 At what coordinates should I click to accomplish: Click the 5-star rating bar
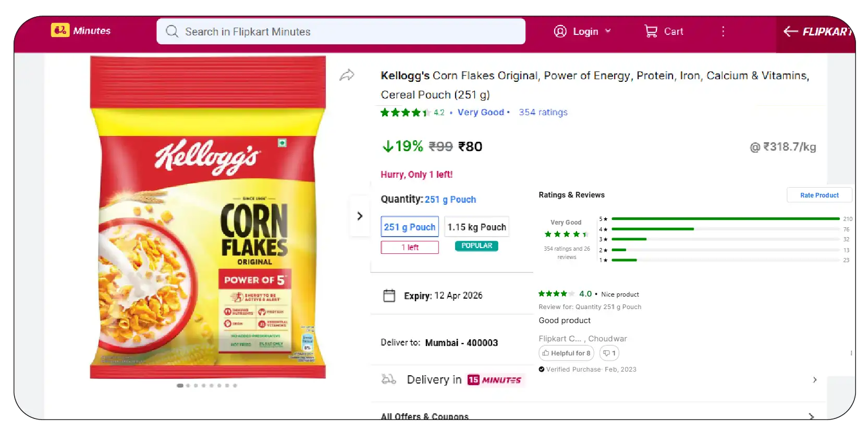725,219
